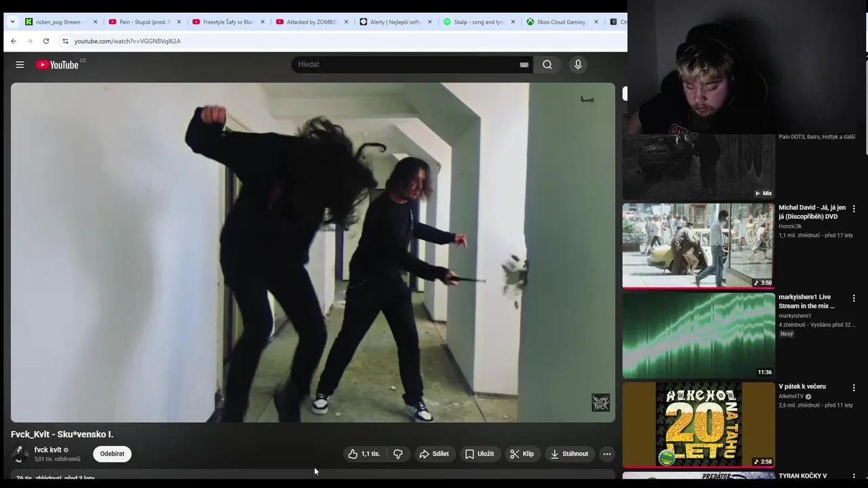Open Alkehol 20 let thumbnail

click(x=698, y=424)
